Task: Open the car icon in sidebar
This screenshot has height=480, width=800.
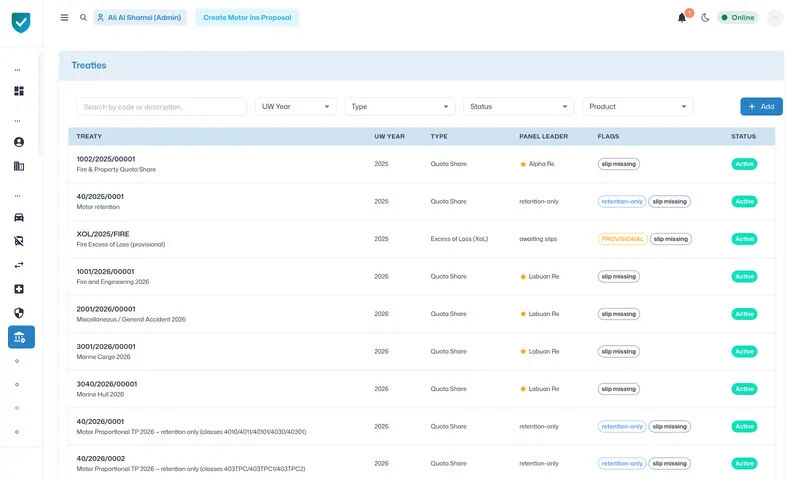Action: [19, 217]
